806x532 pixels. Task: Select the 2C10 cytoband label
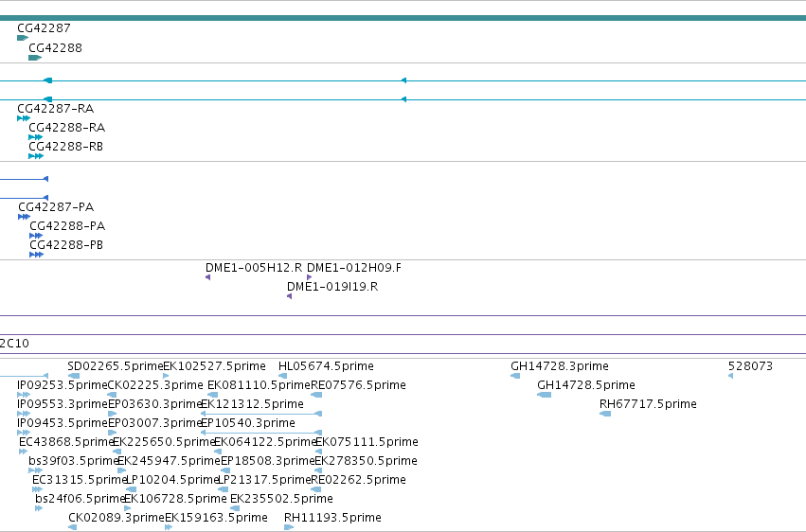14,344
